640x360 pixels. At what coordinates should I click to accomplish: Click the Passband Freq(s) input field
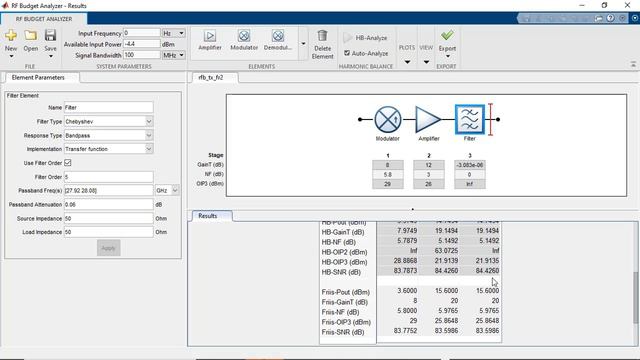tap(109, 191)
